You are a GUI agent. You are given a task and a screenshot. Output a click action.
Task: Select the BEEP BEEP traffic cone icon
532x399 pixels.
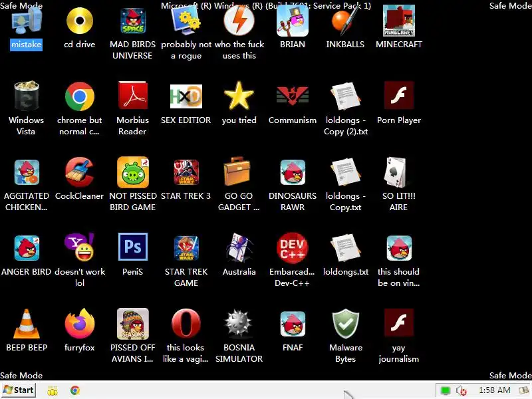click(27, 324)
